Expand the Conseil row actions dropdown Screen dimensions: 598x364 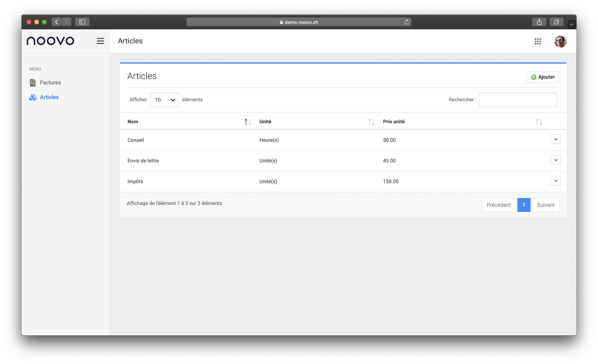tap(555, 139)
